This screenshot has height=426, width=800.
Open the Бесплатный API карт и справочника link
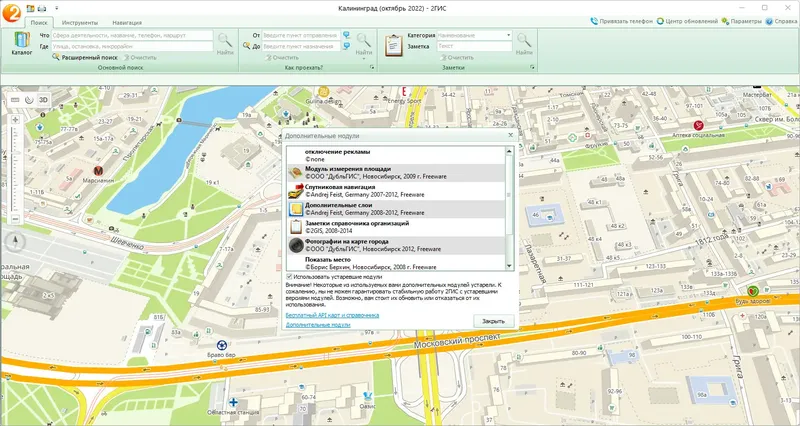(x=332, y=315)
